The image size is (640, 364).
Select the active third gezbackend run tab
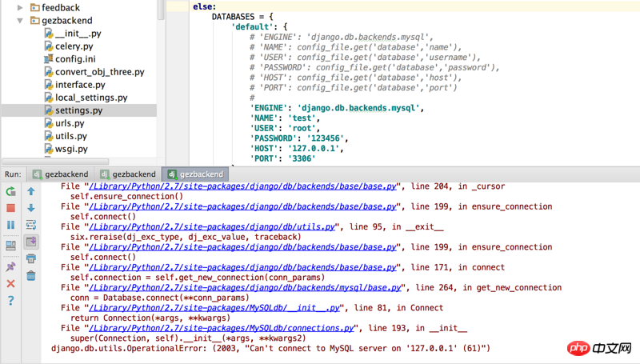[x=194, y=174]
